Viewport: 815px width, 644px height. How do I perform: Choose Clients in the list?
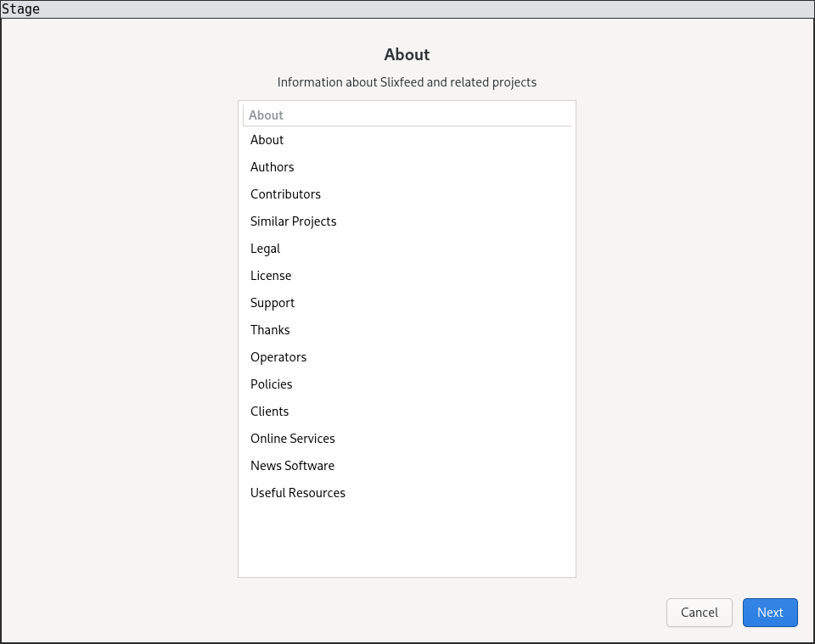pyautogui.click(x=269, y=412)
